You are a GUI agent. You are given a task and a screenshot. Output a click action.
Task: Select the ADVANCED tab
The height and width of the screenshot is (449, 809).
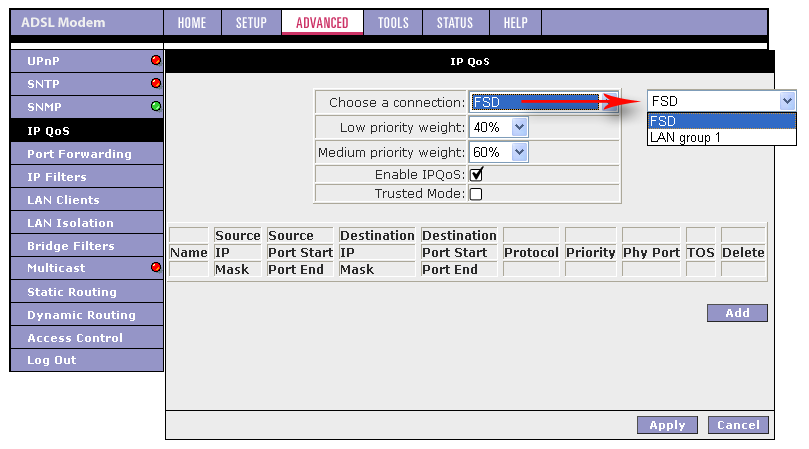[x=322, y=23]
